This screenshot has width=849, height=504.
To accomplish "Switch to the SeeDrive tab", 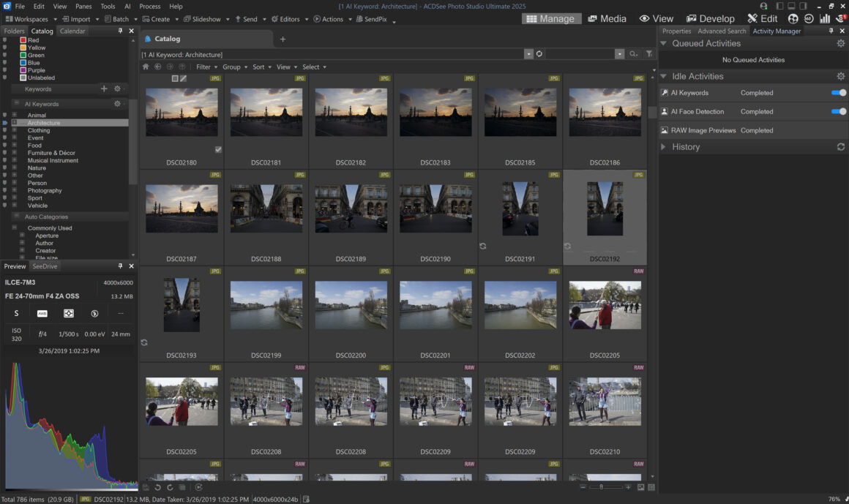I will click(45, 266).
